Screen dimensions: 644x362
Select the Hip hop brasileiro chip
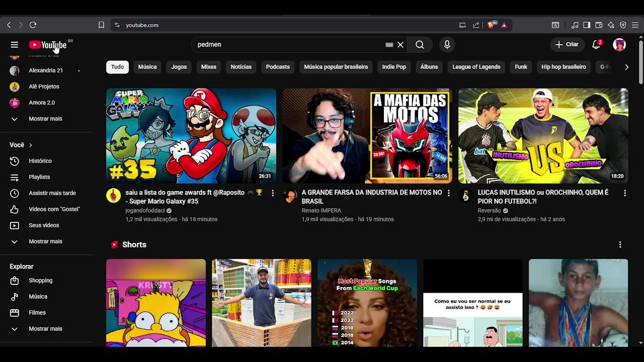[x=563, y=67]
